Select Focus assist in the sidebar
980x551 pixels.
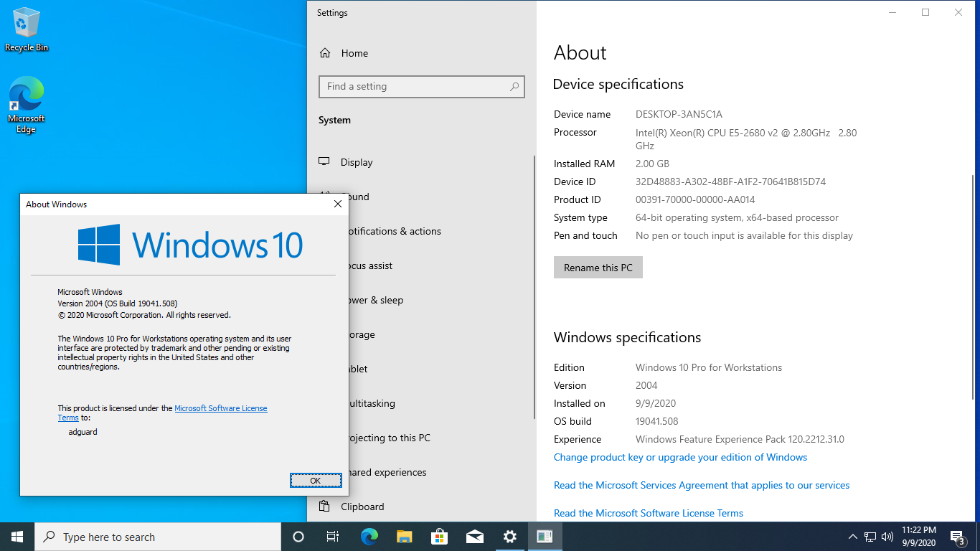[x=370, y=265]
